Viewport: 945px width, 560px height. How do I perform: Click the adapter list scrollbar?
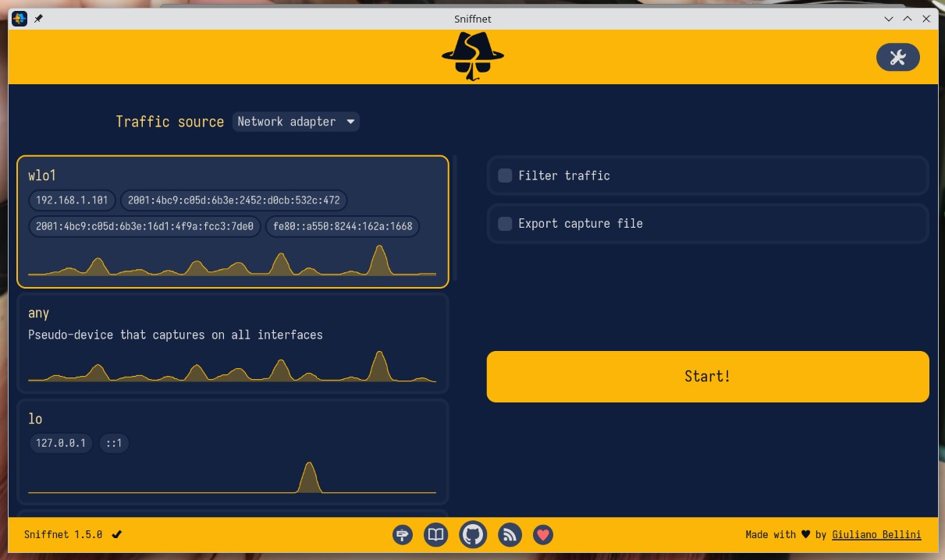point(455,218)
